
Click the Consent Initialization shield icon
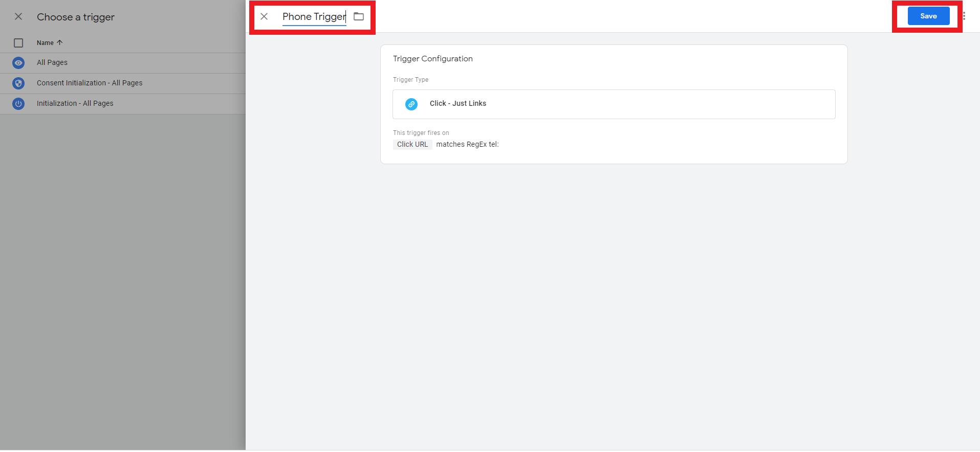[x=18, y=83]
